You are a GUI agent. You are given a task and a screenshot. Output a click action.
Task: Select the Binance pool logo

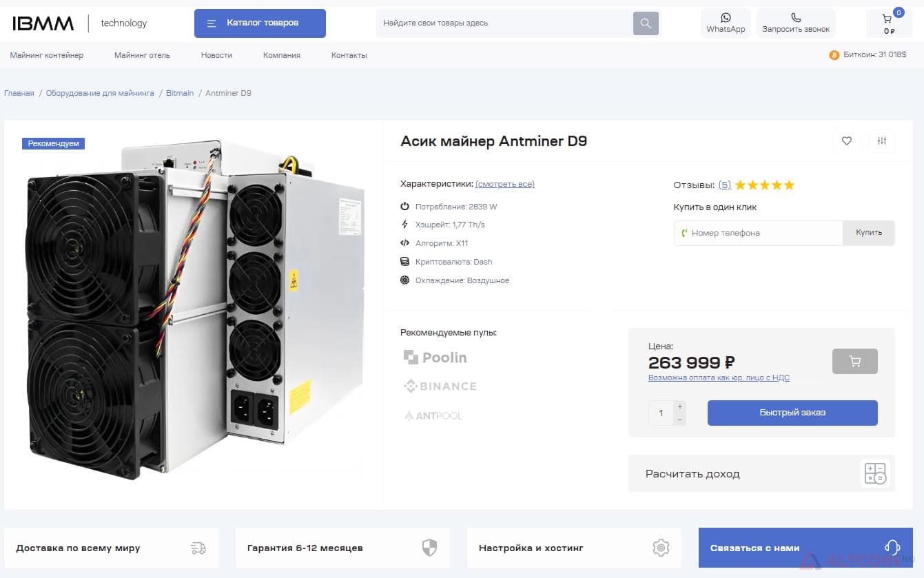tap(440, 386)
